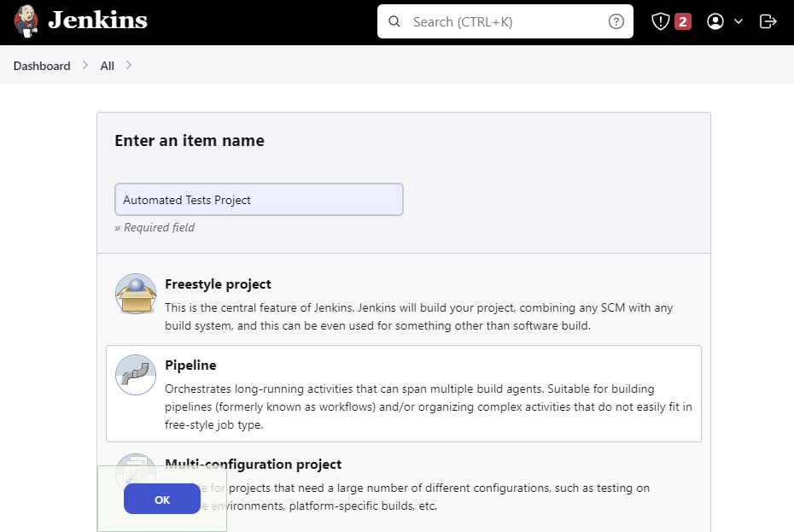Click the search magnifier icon
794x532 pixels.
point(394,22)
